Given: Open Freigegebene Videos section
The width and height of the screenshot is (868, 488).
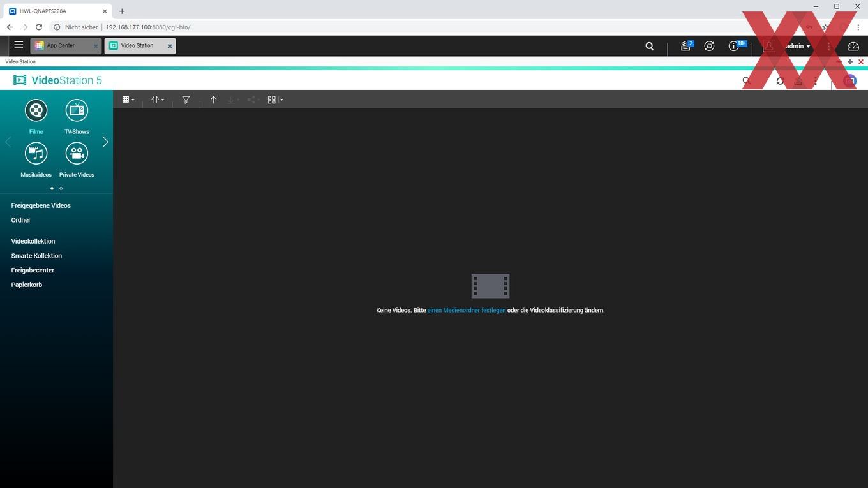Looking at the screenshot, I should [41, 205].
